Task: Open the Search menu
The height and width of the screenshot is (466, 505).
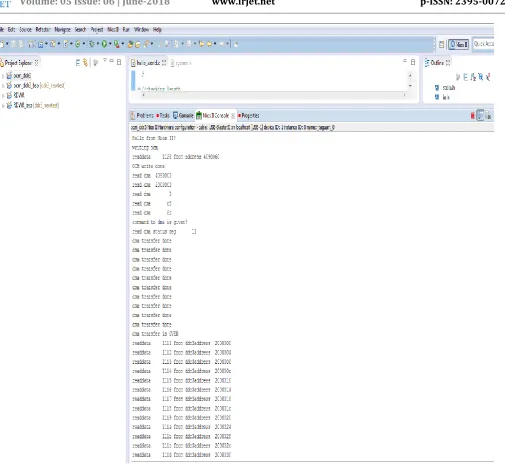Action: point(80,30)
